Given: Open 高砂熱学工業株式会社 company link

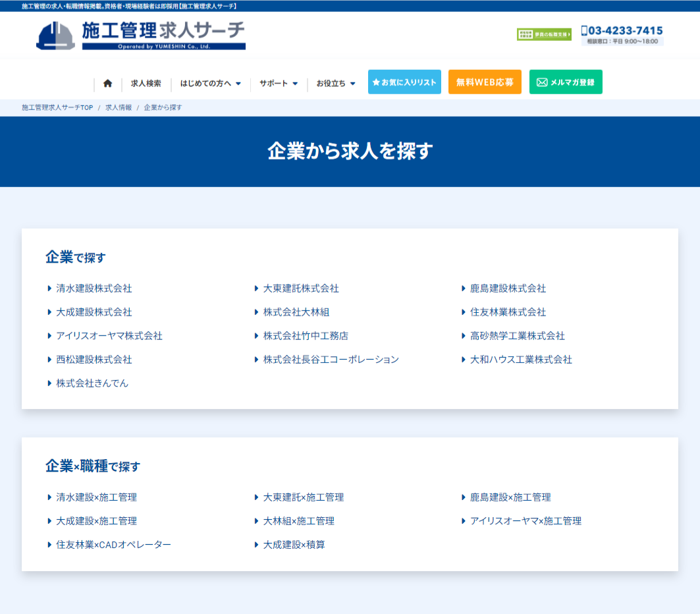Looking at the screenshot, I should [x=518, y=336].
